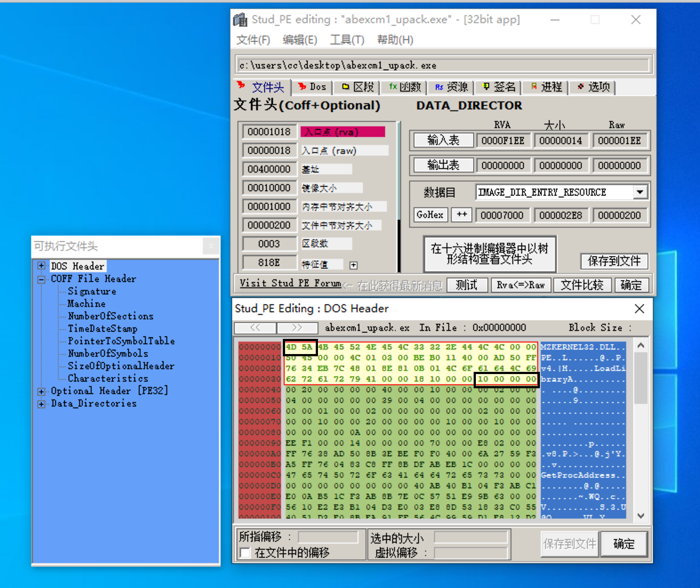
Task: Click the 基址 value field 00400000
Action: coord(269,169)
